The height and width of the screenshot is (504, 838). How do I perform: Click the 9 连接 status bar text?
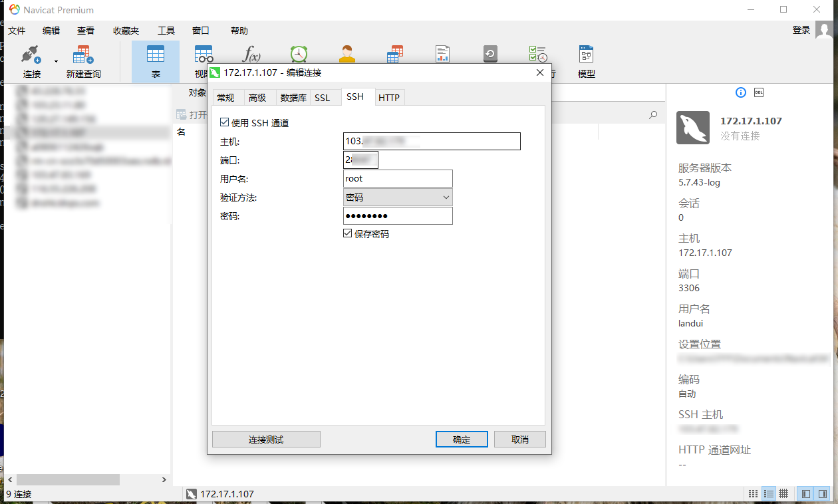coord(19,494)
